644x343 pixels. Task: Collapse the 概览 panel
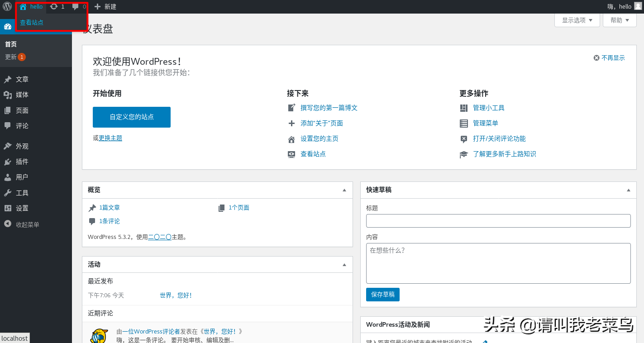[x=344, y=190]
